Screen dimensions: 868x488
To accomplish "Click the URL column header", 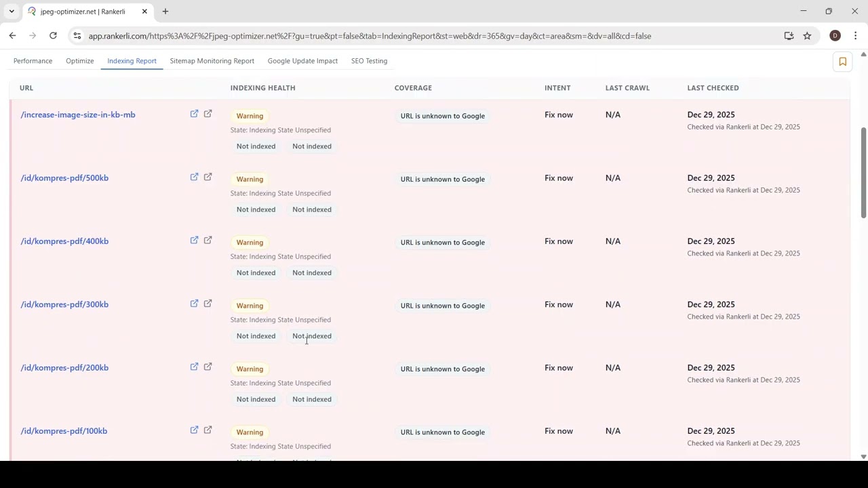I will coord(26,87).
